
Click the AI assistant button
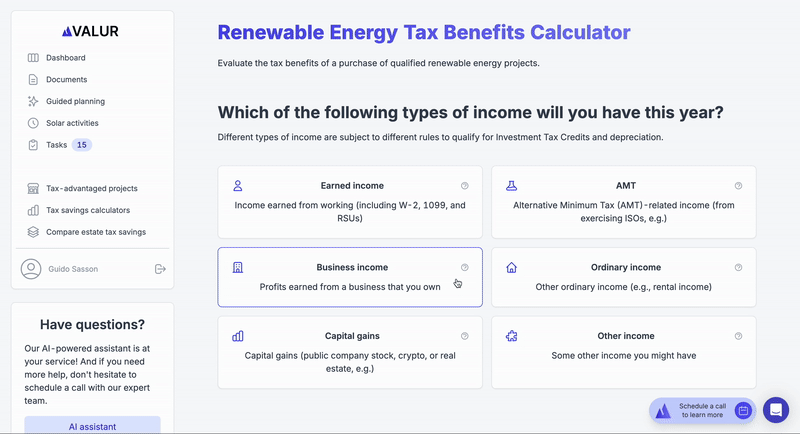click(x=92, y=425)
